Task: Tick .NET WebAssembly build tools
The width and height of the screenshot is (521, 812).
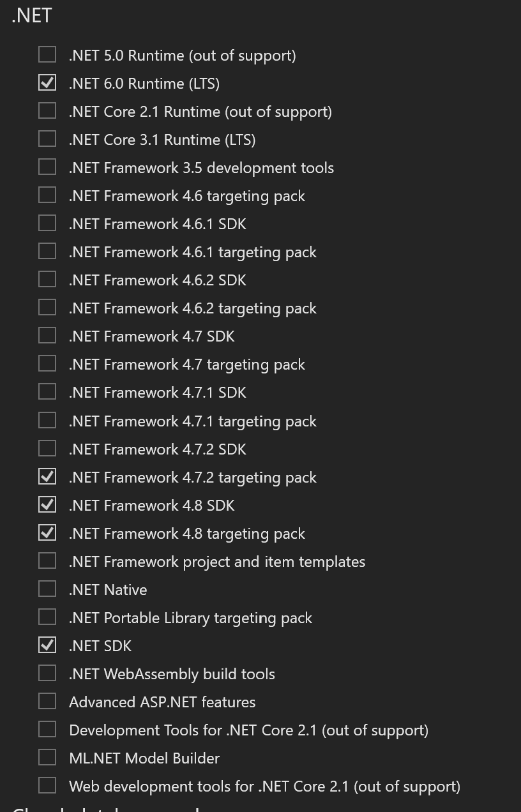Action: [x=47, y=673]
